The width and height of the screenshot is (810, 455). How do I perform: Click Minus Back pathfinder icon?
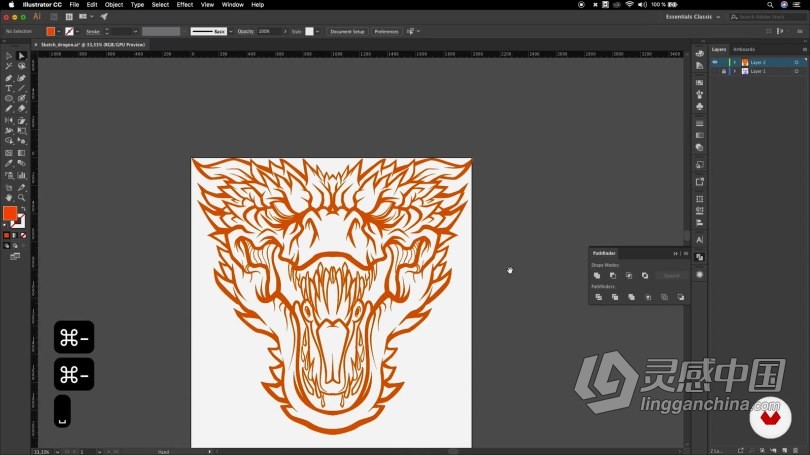click(x=681, y=297)
